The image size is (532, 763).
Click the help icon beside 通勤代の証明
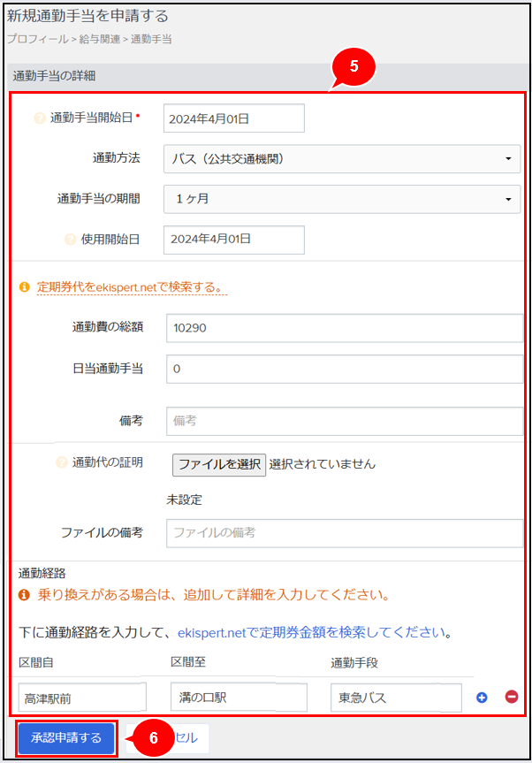(x=61, y=462)
